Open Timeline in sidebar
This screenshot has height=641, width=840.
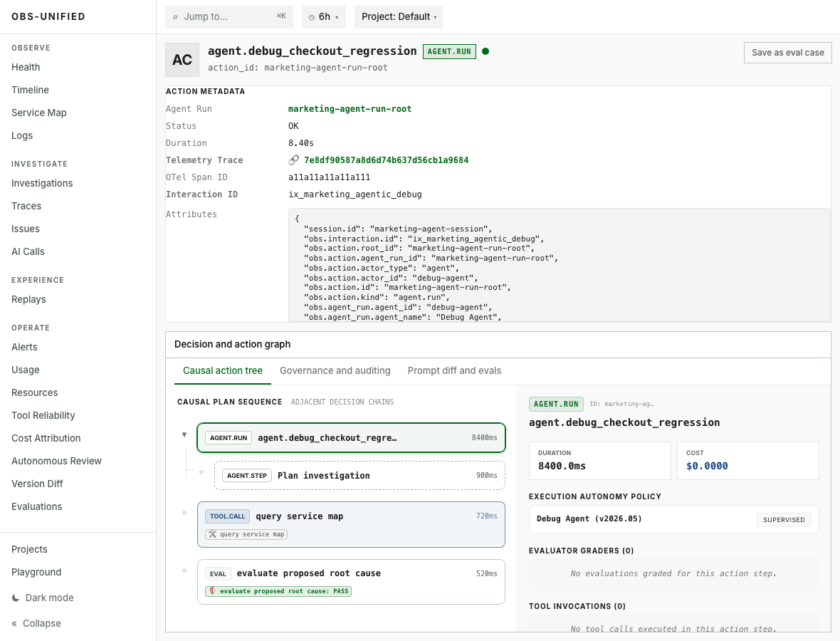click(x=30, y=90)
